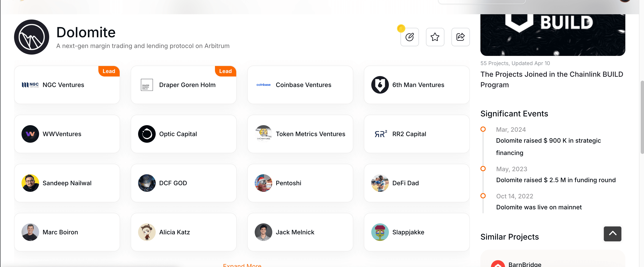
Task: Click Alicia Katz's avatar
Action: point(147,232)
